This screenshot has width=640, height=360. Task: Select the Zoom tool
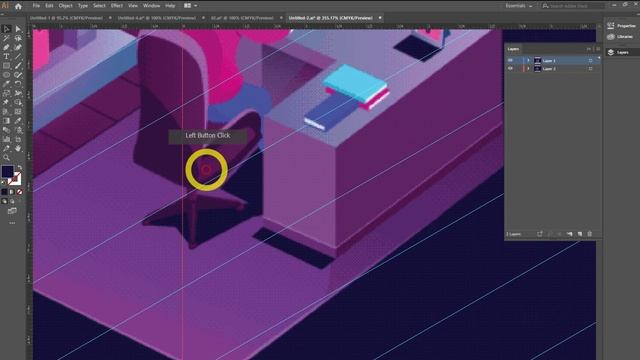[x=7, y=158]
